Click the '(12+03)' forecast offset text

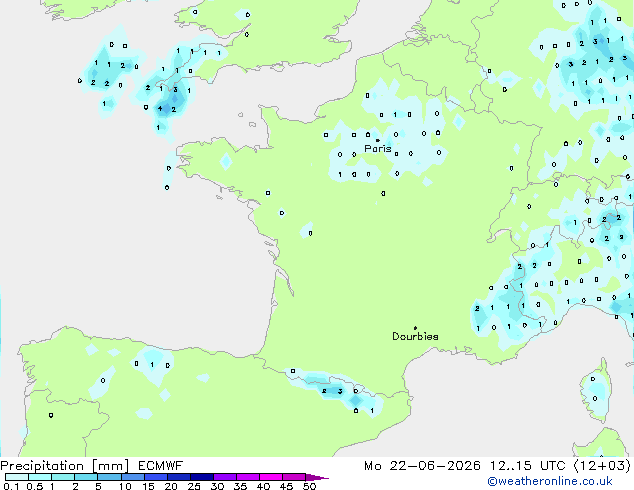point(602,466)
